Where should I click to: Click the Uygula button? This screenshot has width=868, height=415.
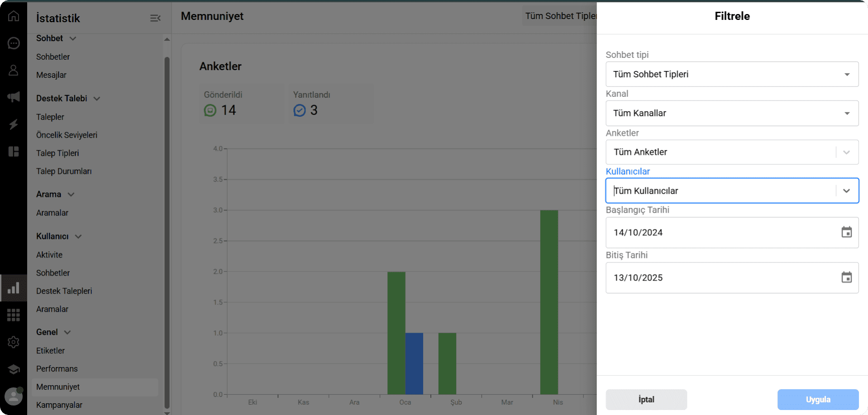(818, 400)
